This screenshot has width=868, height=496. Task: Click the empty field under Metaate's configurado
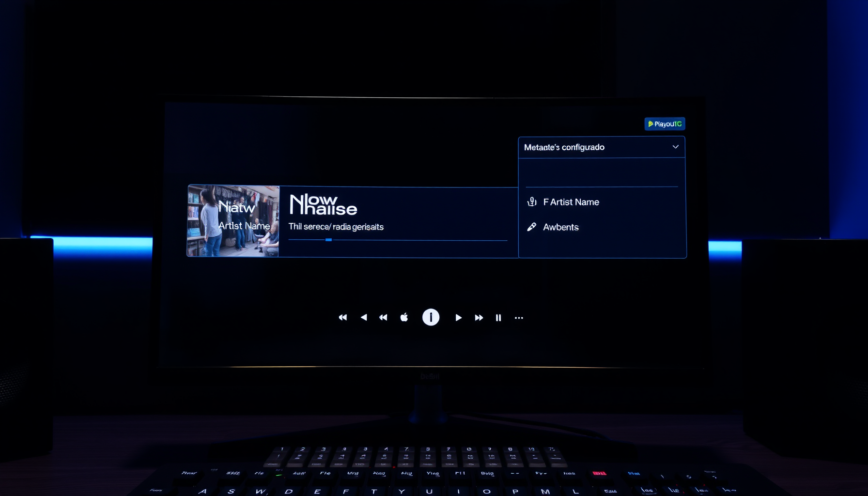[x=602, y=173]
